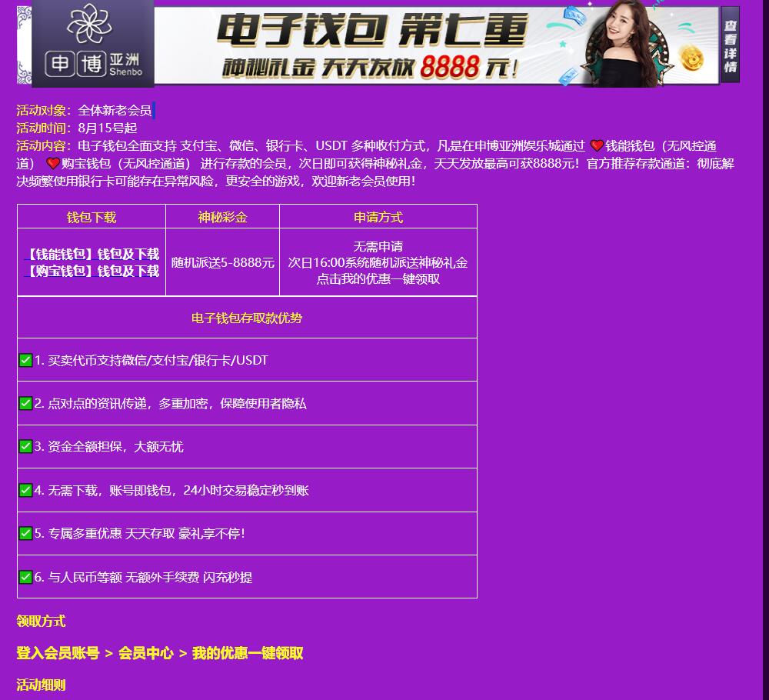
Task: Select the 钱包下载 table header
Action: pos(92,217)
